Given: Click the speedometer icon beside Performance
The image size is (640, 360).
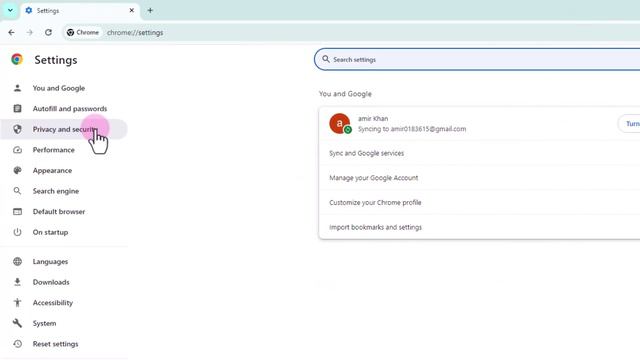Looking at the screenshot, I should point(17,150).
